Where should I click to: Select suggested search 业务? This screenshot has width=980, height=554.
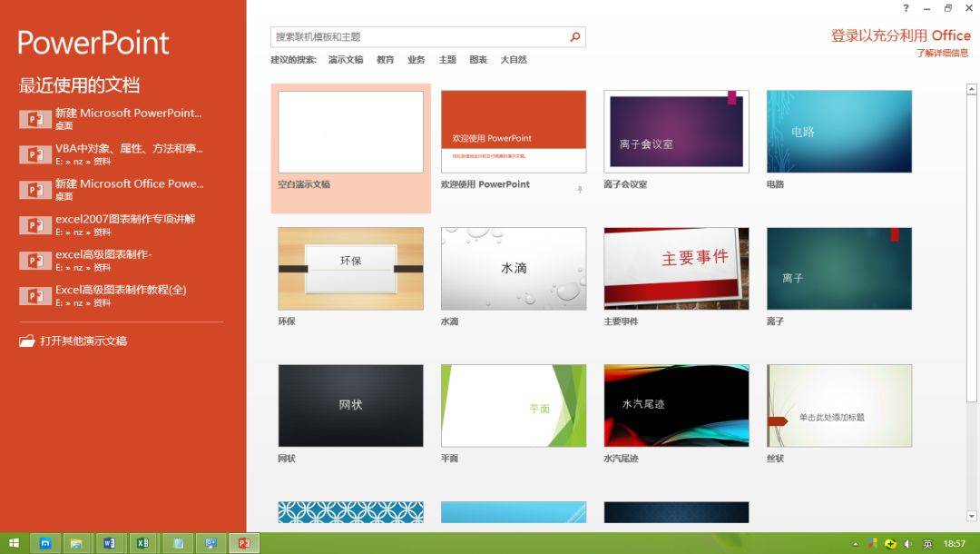coord(416,59)
